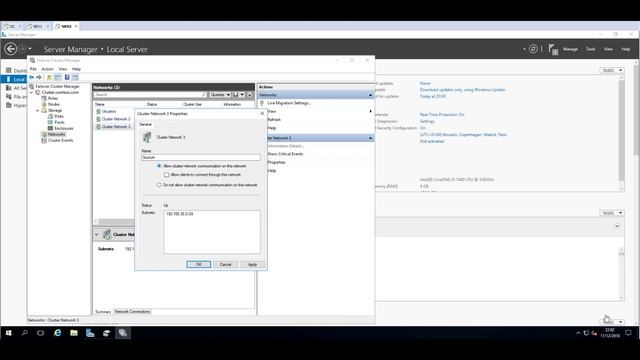Select Allow cluster network communication radio button
The image size is (640, 360).
(159, 166)
